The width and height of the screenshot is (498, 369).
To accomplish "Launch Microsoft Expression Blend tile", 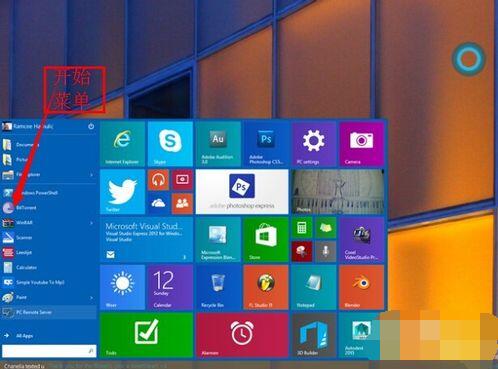I will pyautogui.click(x=218, y=240).
